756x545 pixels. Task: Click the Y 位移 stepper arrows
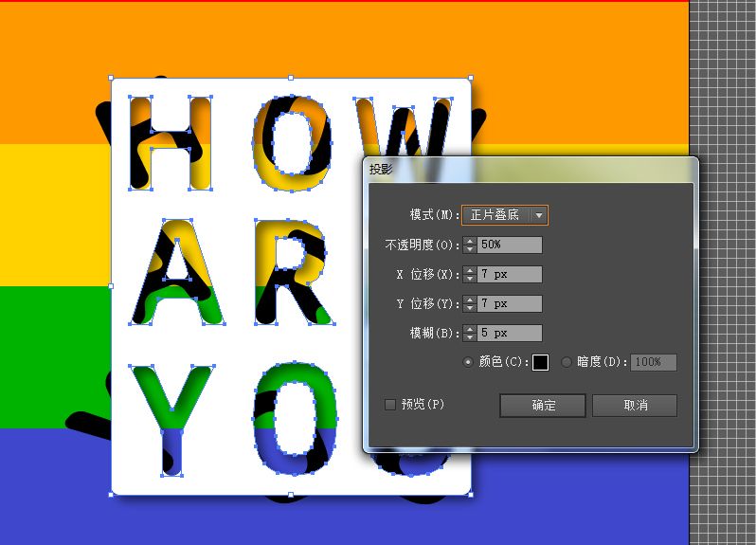469,304
